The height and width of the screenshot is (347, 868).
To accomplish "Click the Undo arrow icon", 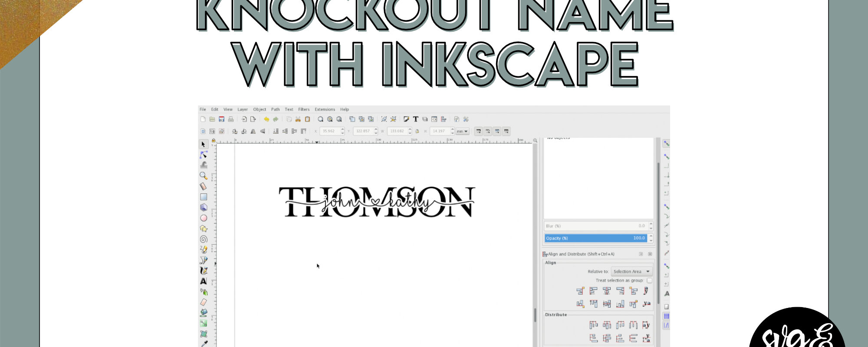I will (266, 119).
